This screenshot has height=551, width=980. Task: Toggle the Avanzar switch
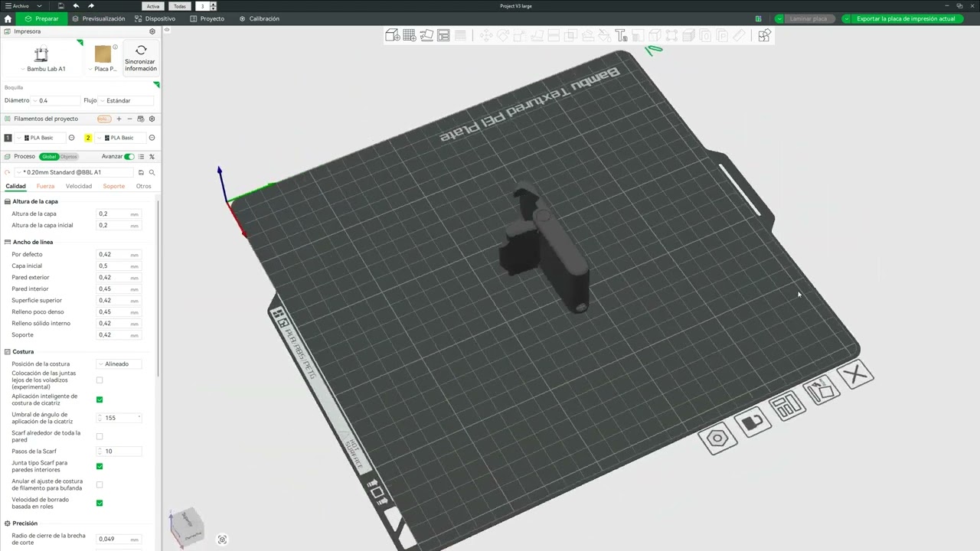click(x=129, y=156)
